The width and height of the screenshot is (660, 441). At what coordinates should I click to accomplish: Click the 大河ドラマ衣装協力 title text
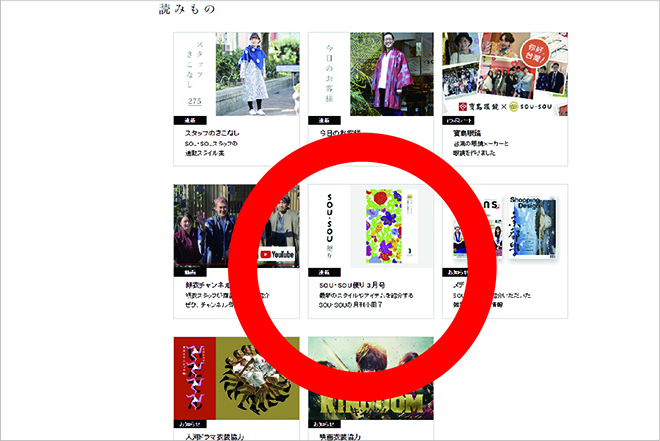tap(215, 437)
